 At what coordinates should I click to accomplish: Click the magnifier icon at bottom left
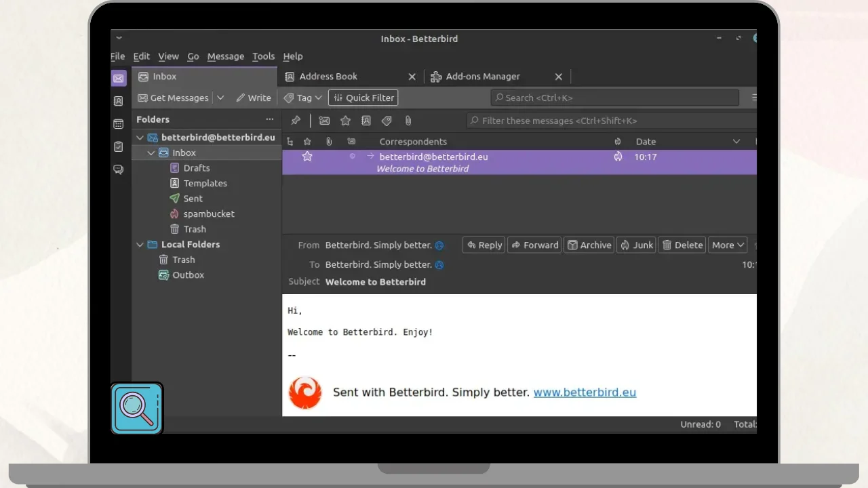(x=137, y=408)
